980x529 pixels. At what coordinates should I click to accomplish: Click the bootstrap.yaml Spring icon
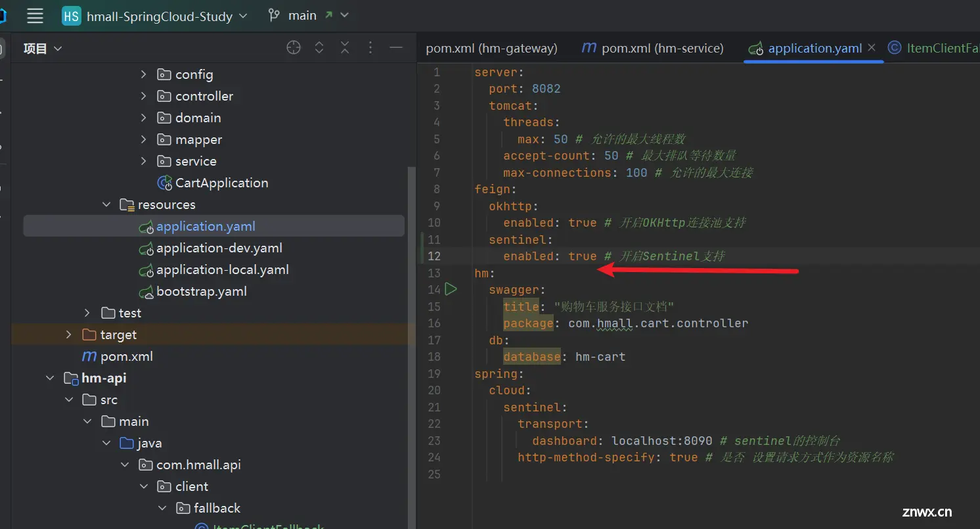(x=146, y=292)
